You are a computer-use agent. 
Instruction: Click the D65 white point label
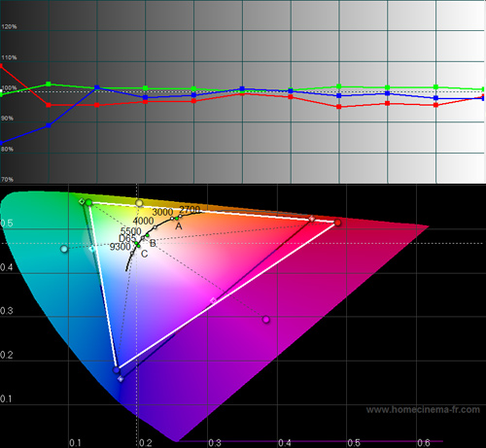point(127,239)
